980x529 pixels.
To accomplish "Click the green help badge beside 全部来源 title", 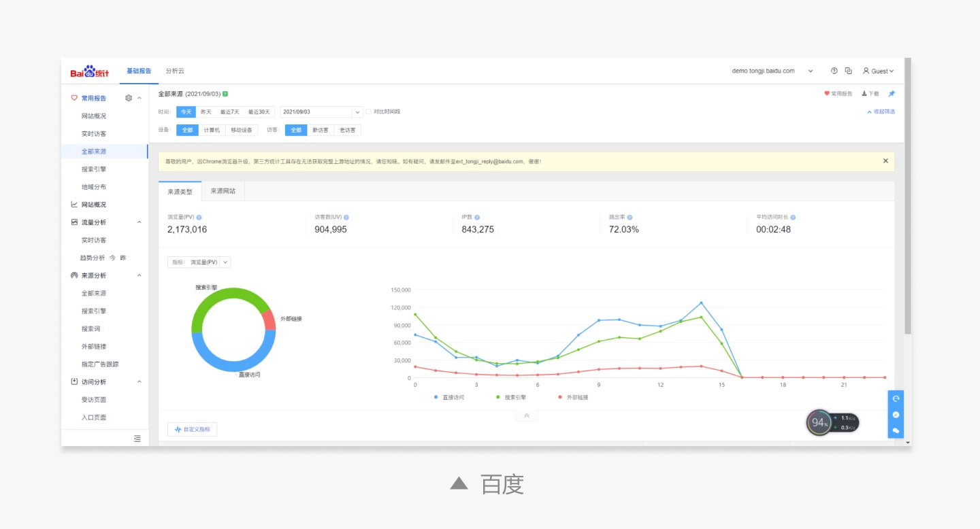I will [x=225, y=94].
